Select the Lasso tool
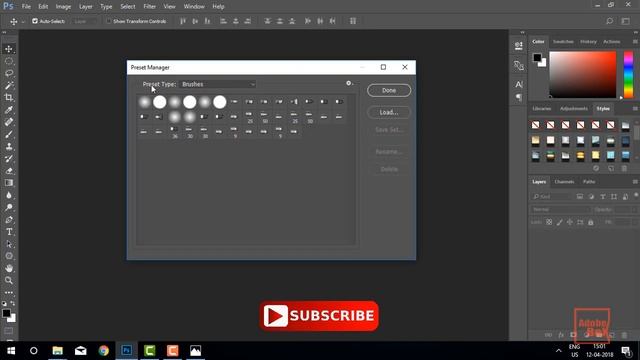 coord(9,73)
